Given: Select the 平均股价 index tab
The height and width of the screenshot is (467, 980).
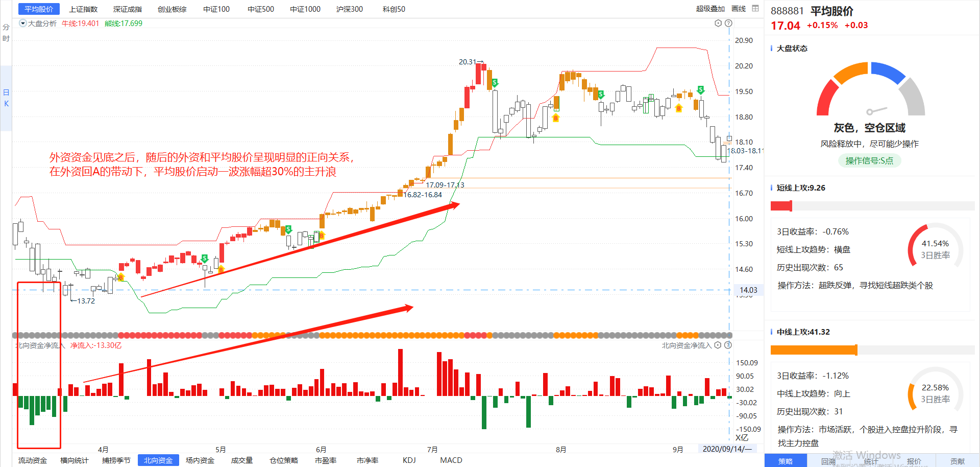Looking at the screenshot, I should point(39,9).
